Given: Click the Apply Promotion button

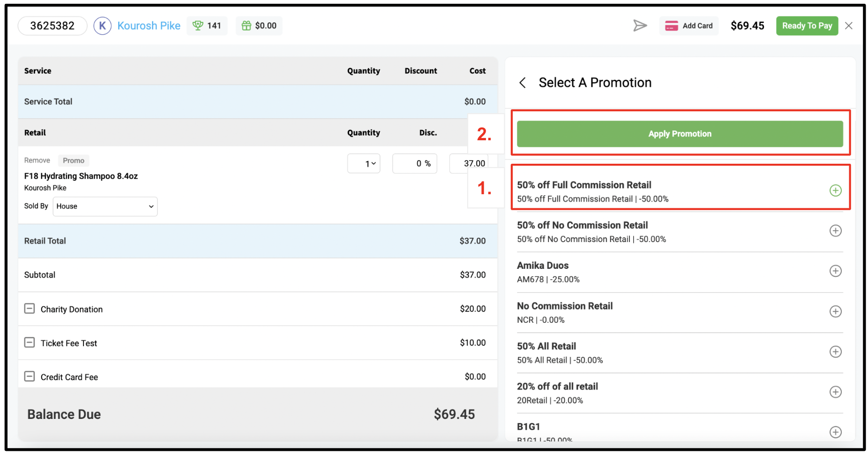Looking at the screenshot, I should coord(680,134).
